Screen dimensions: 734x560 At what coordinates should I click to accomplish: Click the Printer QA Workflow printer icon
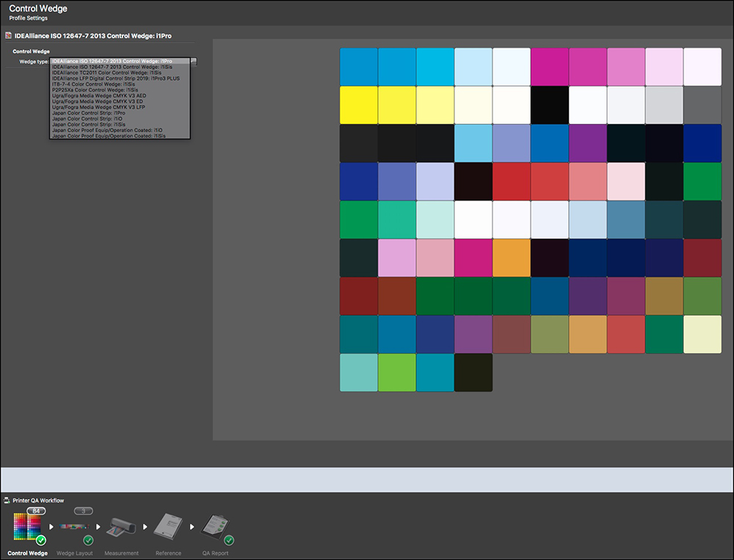pos(7,501)
